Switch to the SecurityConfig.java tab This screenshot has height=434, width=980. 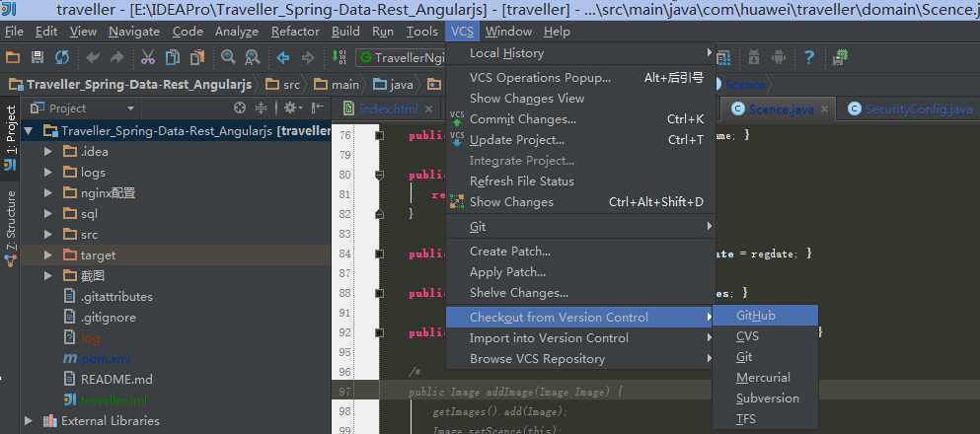click(x=910, y=109)
